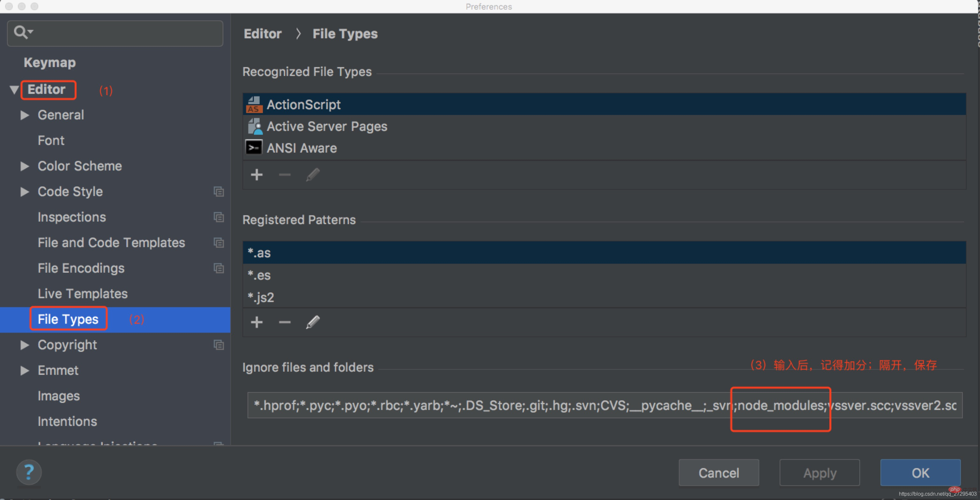Open General settings page
Image resolution: width=980 pixels, height=500 pixels.
[x=61, y=115]
